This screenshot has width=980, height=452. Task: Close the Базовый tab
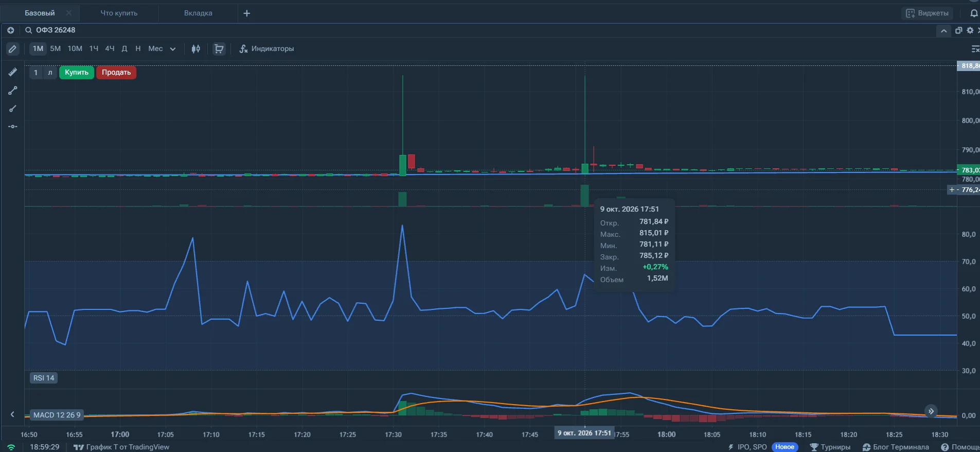point(69,13)
